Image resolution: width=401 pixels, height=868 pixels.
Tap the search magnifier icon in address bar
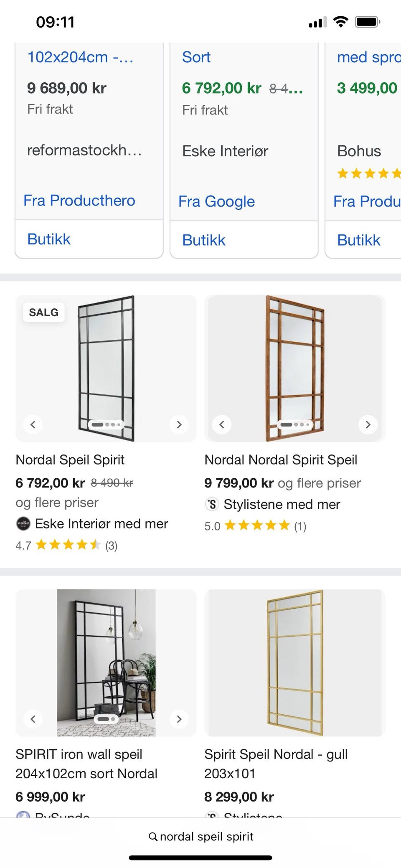pyautogui.click(x=153, y=837)
